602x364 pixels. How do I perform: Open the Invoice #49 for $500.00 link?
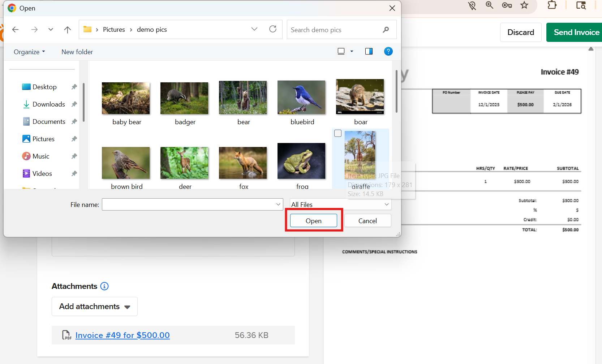[122, 335]
